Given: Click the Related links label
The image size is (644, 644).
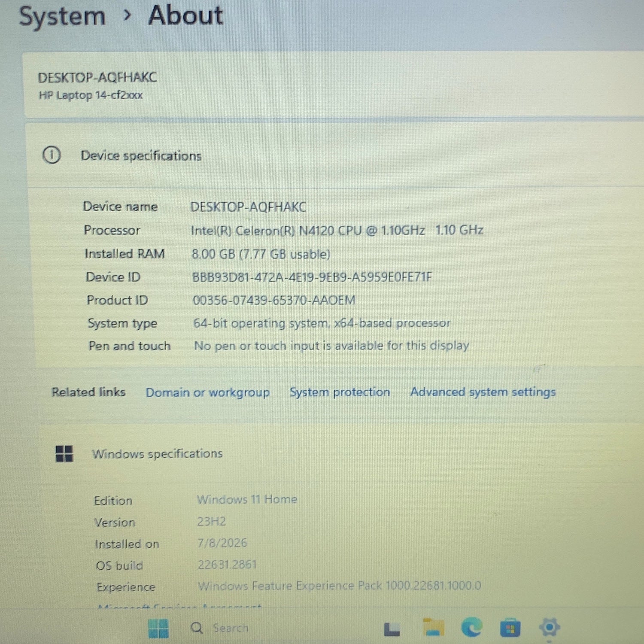Looking at the screenshot, I should [88, 392].
